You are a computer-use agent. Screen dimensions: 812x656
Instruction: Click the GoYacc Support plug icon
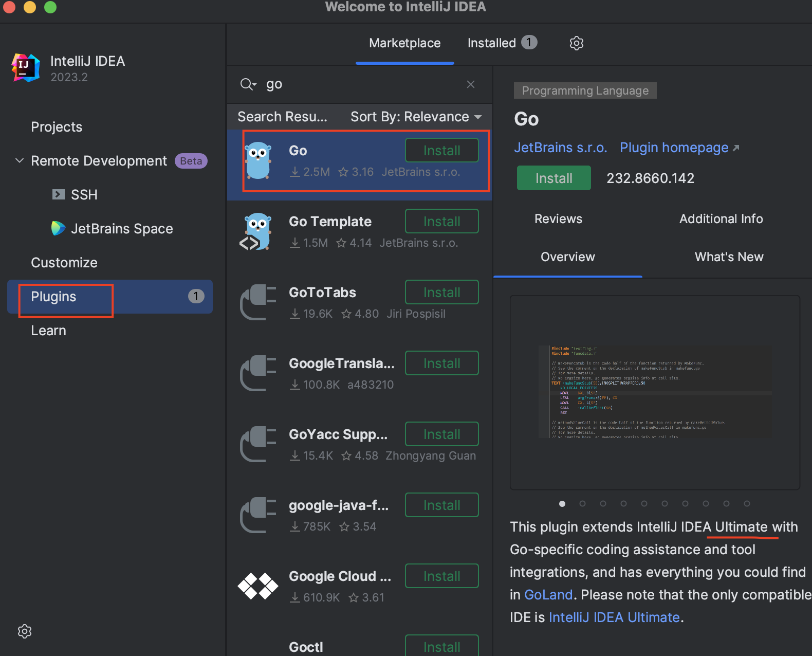pos(258,444)
